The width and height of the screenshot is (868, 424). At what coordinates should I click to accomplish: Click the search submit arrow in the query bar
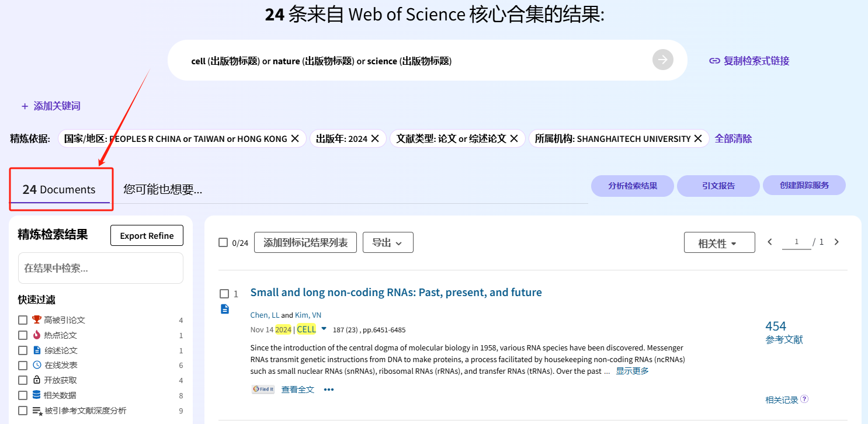[662, 60]
